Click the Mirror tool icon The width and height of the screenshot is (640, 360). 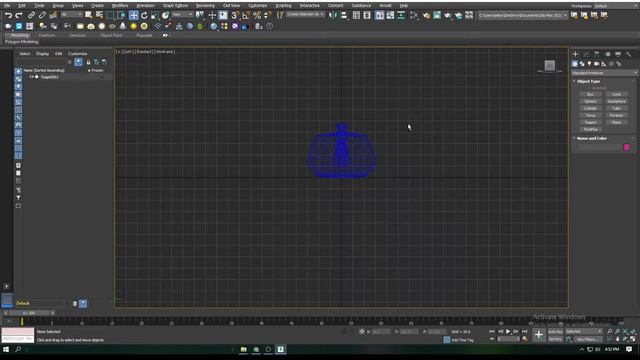point(333,16)
